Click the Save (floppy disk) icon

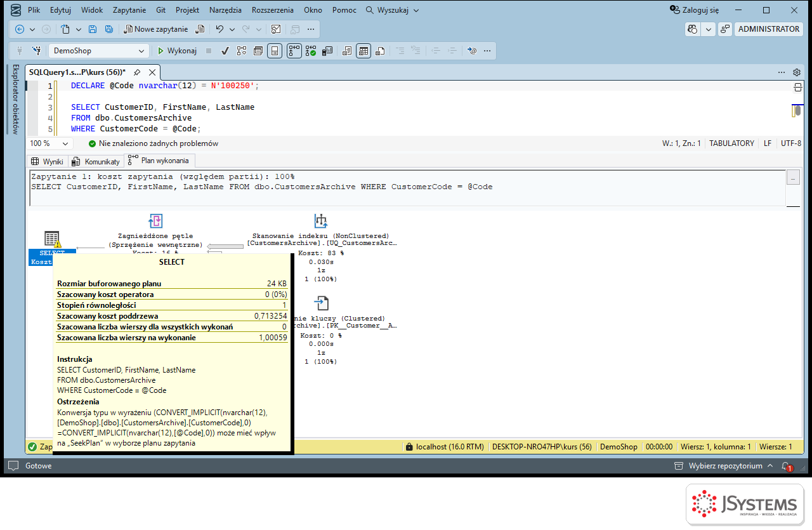click(93, 29)
